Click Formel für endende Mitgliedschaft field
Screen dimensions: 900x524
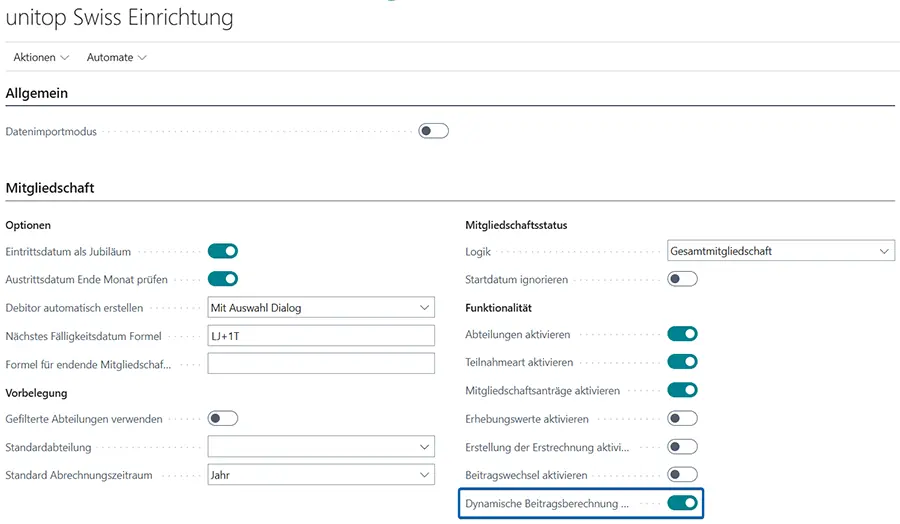(321, 363)
